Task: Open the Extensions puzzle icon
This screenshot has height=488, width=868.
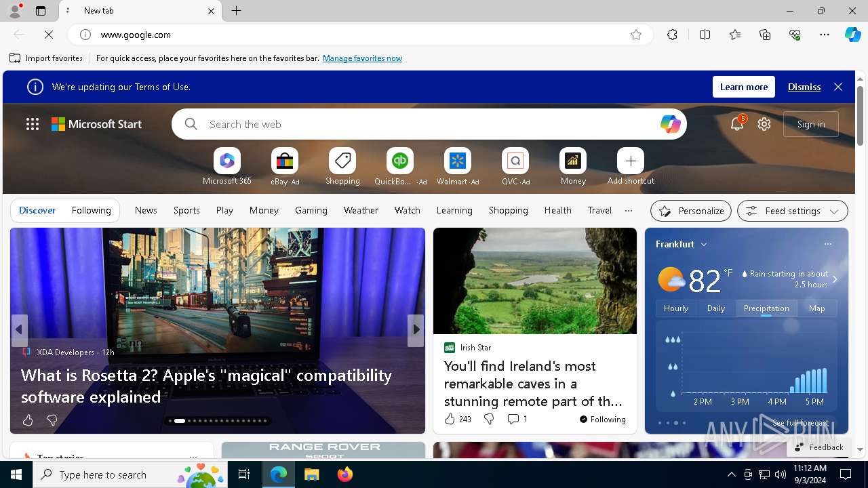Action: (x=672, y=35)
